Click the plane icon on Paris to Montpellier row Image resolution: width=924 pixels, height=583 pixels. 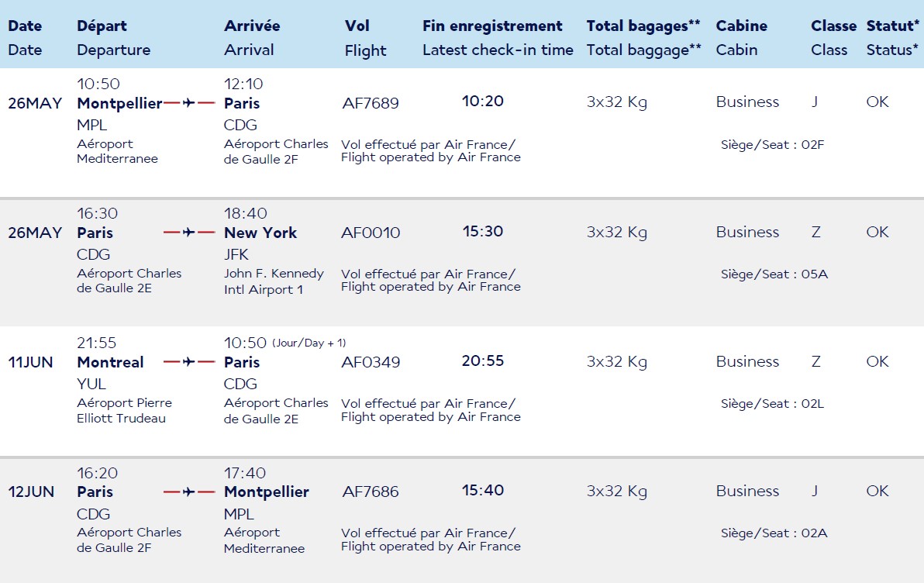pos(188,492)
